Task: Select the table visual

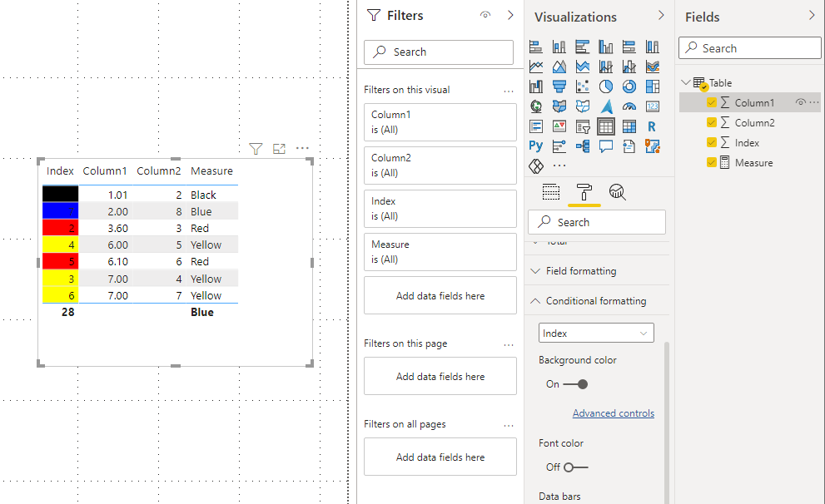Action: click(x=605, y=126)
